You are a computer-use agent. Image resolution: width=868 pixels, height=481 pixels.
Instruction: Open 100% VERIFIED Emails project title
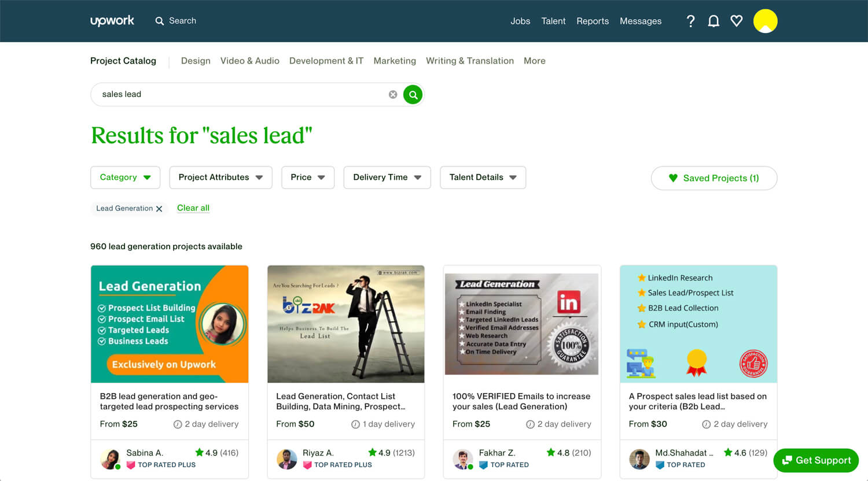(x=521, y=401)
